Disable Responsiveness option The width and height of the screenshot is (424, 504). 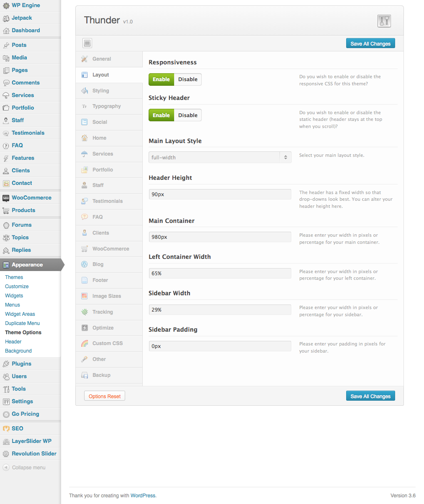[x=188, y=79]
